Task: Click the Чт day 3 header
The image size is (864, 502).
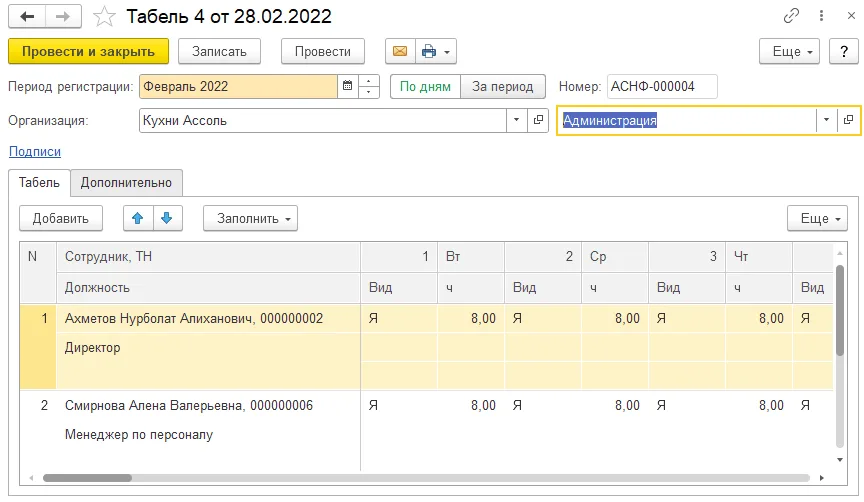Action: [x=759, y=256]
